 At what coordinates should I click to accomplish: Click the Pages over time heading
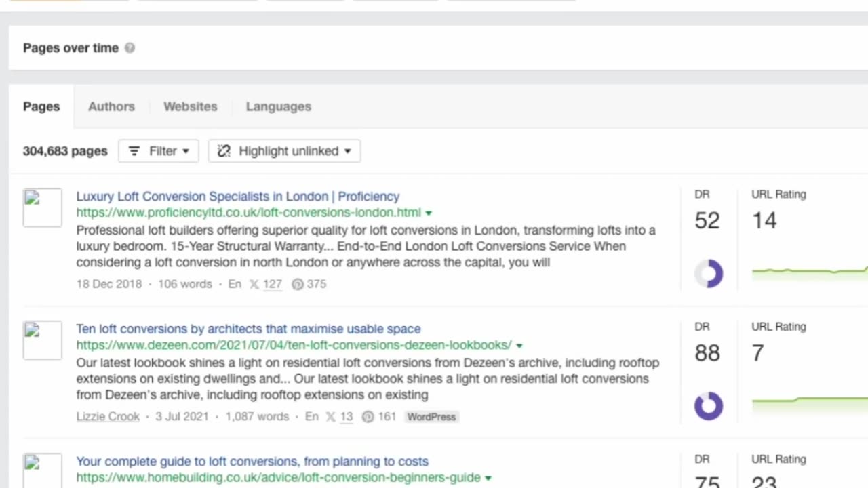(x=71, y=48)
